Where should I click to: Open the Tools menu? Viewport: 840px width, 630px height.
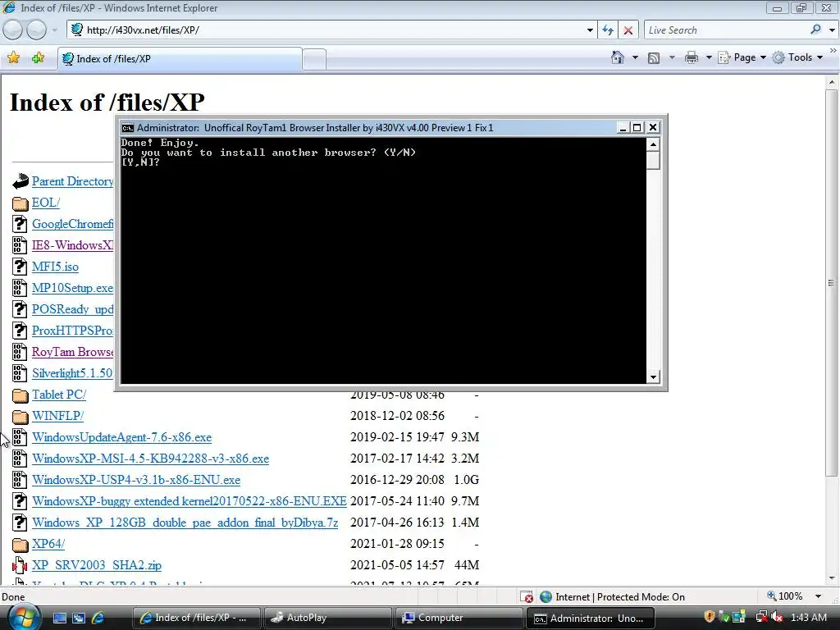[x=797, y=57]
